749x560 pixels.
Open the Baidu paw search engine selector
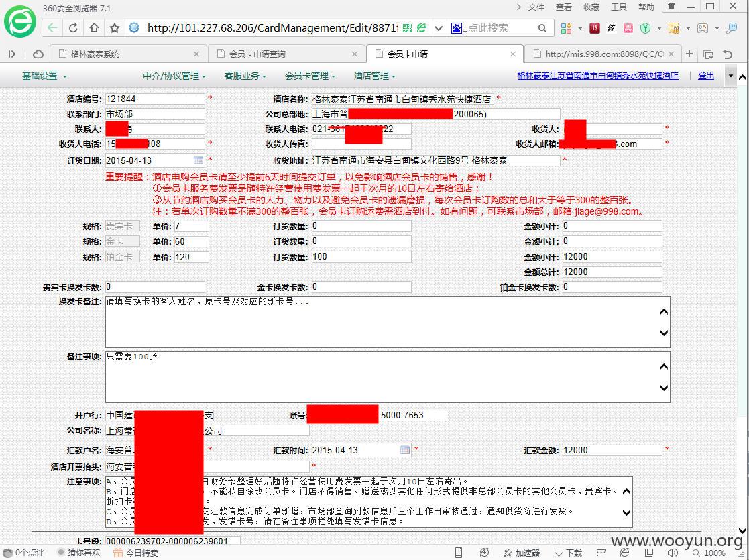[458, 28]
